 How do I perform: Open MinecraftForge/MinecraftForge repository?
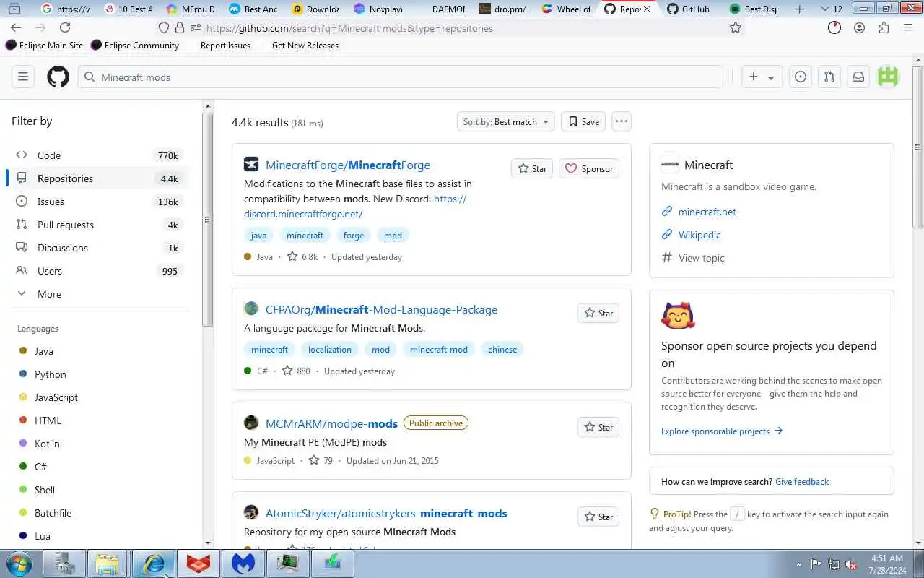[x=347, y=165]
